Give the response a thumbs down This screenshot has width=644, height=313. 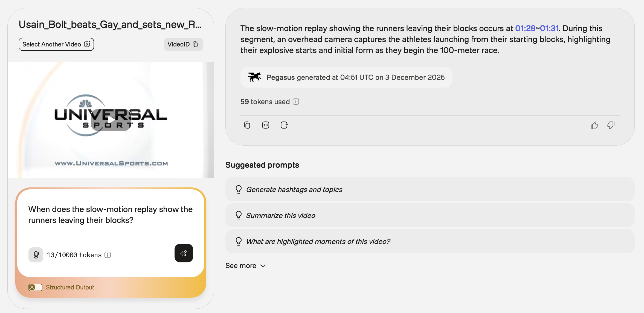[611, 125]
